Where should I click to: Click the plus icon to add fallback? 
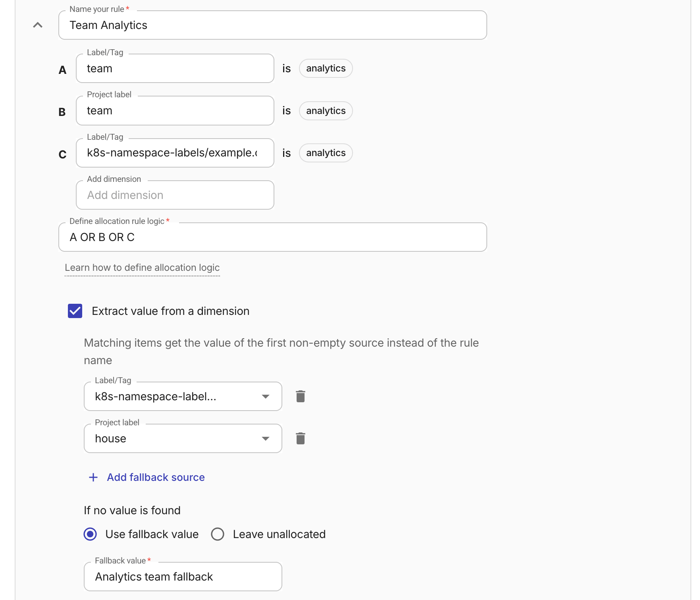tap(93, 477)
